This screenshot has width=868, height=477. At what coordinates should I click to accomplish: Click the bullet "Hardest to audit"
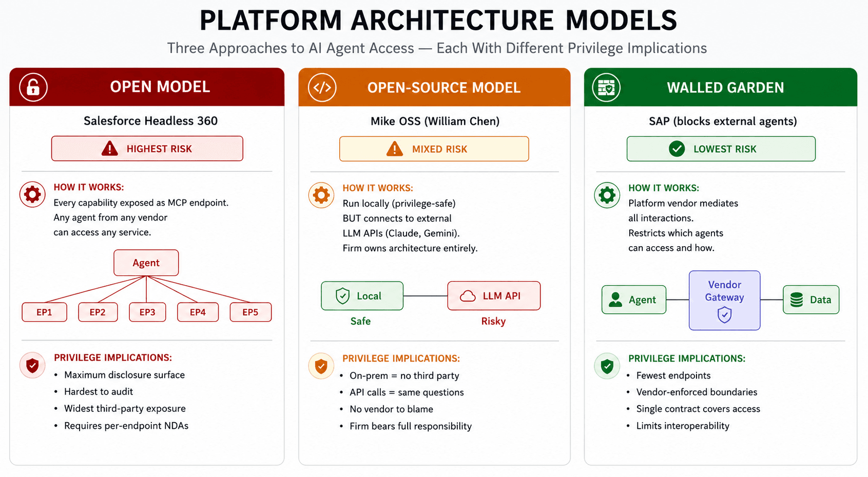pyautogui.click(x=99, y=392)
